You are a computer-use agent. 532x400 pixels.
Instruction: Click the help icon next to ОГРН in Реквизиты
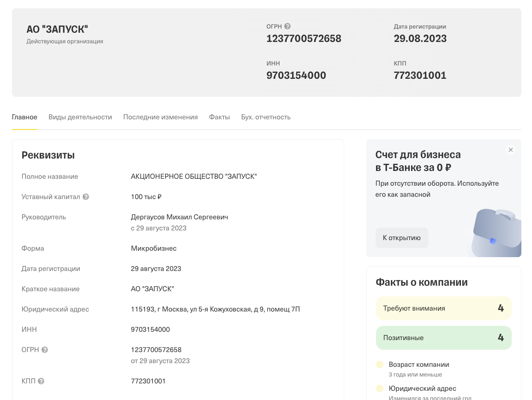tap(45, 350)
